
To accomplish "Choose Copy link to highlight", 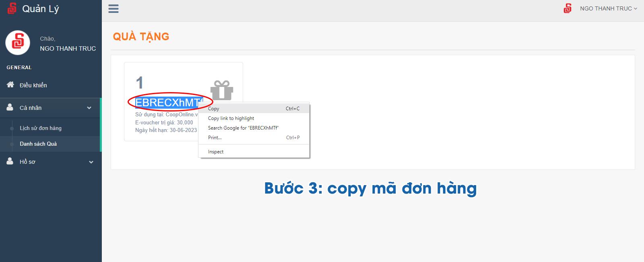I will pyautogui.click(x=254, y=118).
